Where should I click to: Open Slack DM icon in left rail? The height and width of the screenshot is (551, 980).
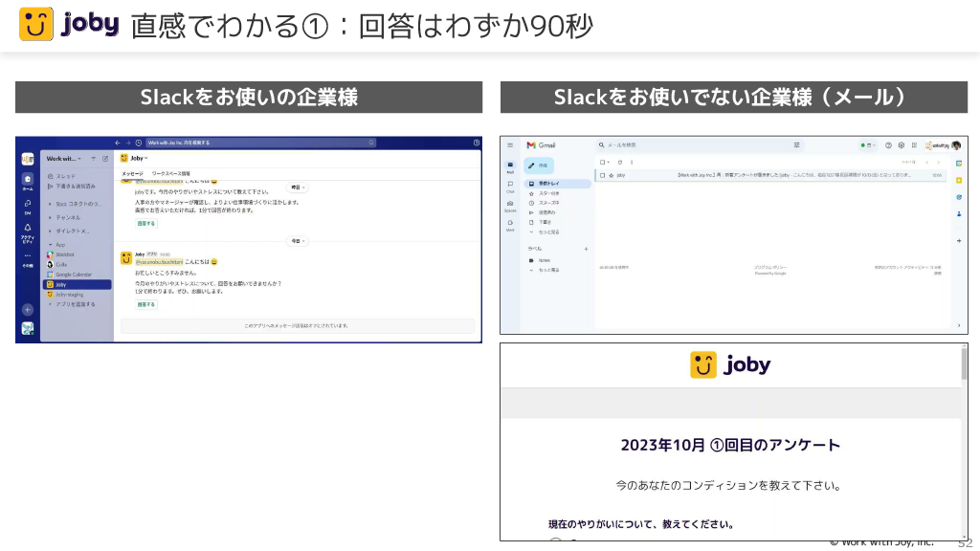click(28, 204)
